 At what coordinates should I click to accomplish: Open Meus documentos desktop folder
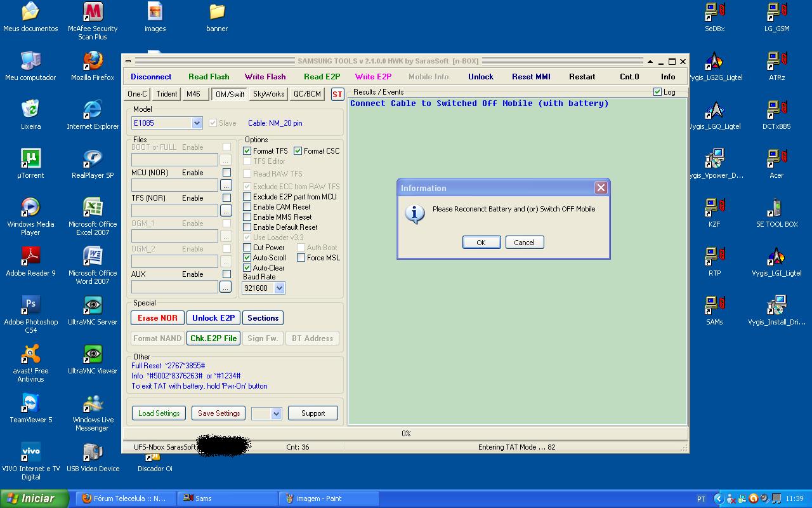[30, 17]
